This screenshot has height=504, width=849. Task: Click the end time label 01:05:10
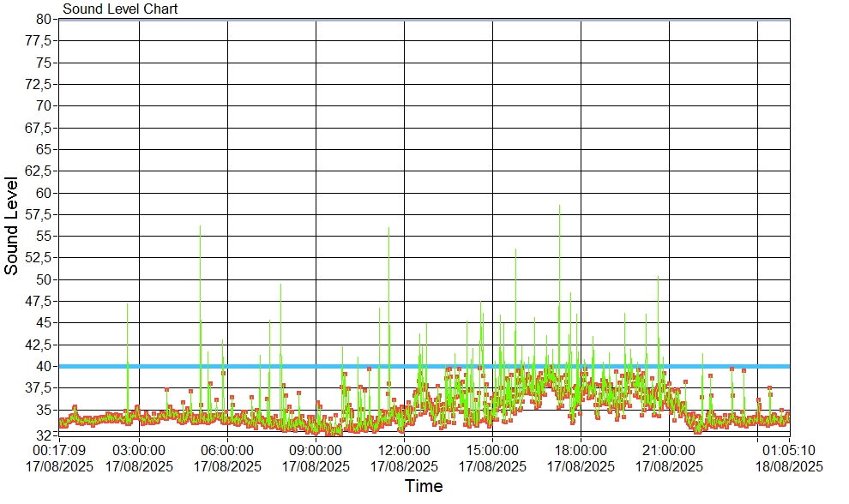(x=789, y=450)
